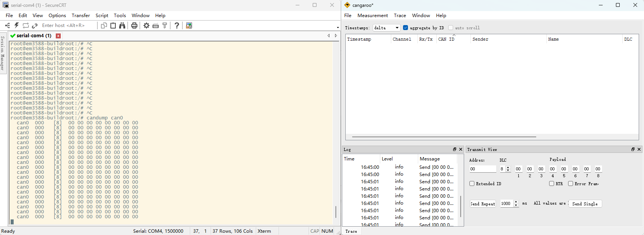Close the serial-com4 (1) tab via red X
This screenshot has width=644, height=235.
58,36
